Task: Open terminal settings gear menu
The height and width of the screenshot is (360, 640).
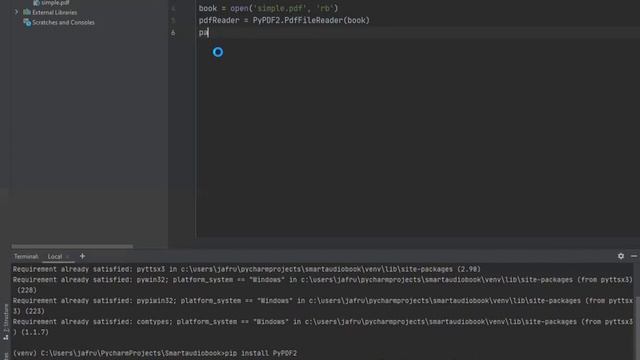Action: 621,256
